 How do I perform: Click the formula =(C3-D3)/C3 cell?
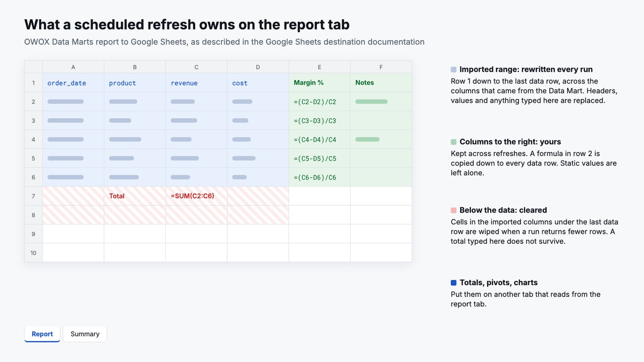[320, 120]
